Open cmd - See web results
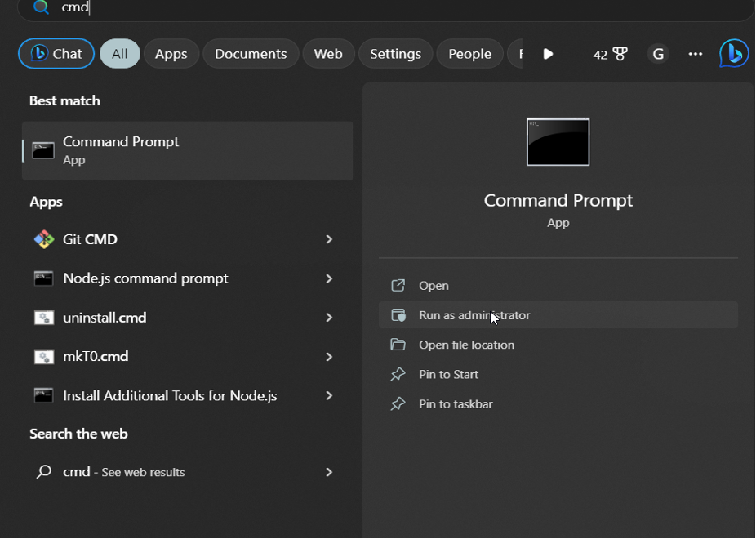The width and height of the screenshot is (756, 539). [x=188, y=471]
